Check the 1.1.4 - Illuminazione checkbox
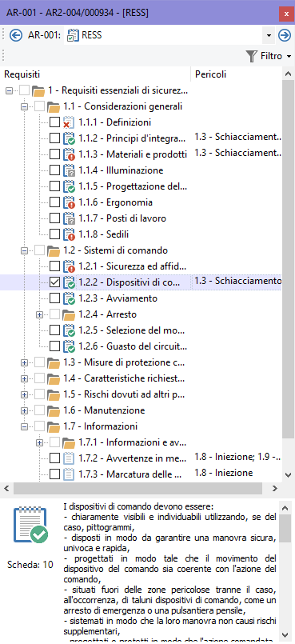 pos(55,170)
